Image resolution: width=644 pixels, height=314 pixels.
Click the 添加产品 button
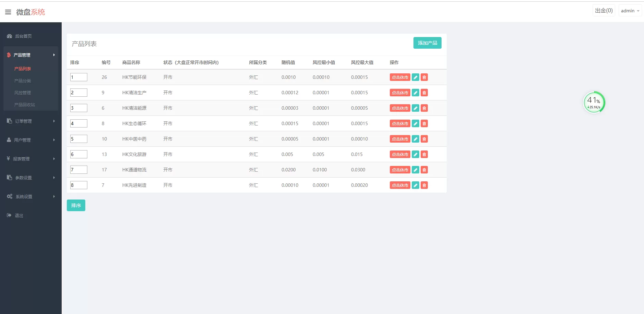(x=427, y=43)
